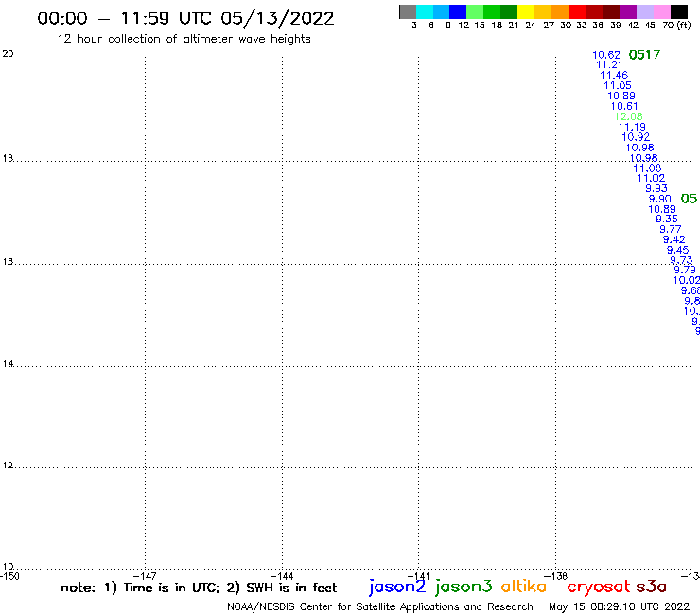
Task: Click the NOAA/NESDIS Center footer credit text
Action: point(380,607)
